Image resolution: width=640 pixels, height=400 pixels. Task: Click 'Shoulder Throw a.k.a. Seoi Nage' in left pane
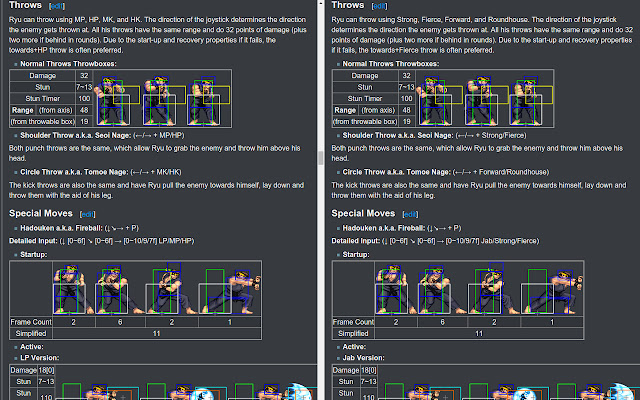pos(76,136)
